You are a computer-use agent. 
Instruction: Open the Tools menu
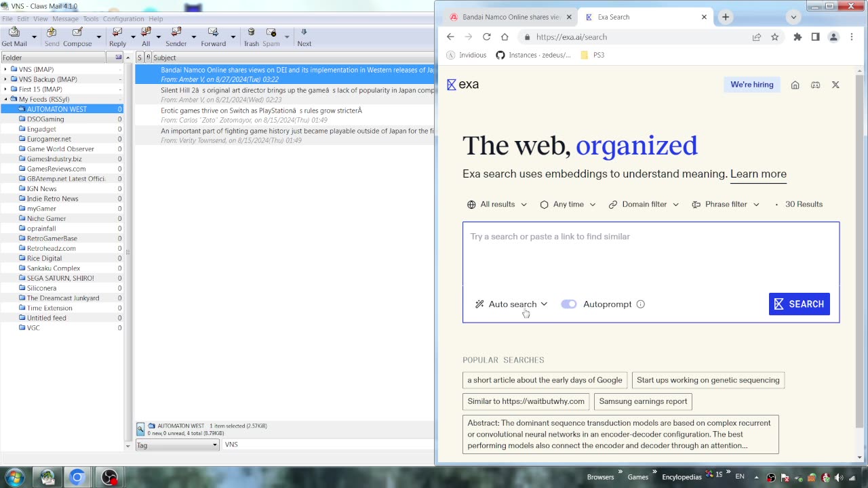tap(91, 19)
